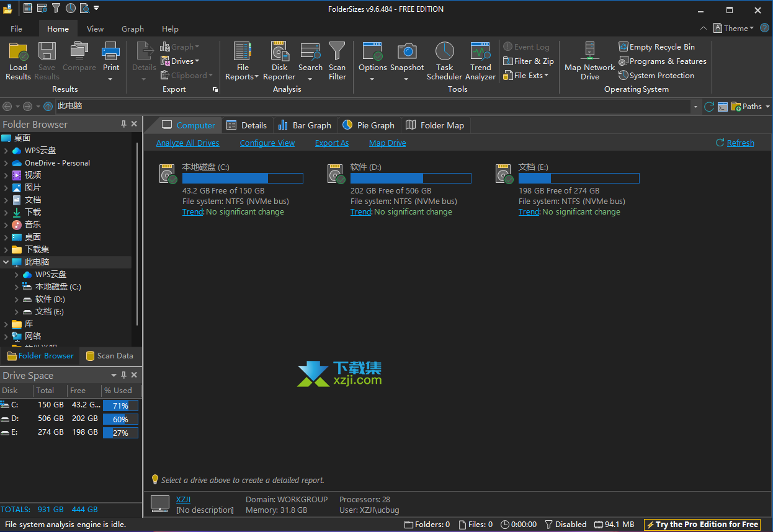
Task: Click the E: 27% used bar
Action: click(x=120, y=433)
